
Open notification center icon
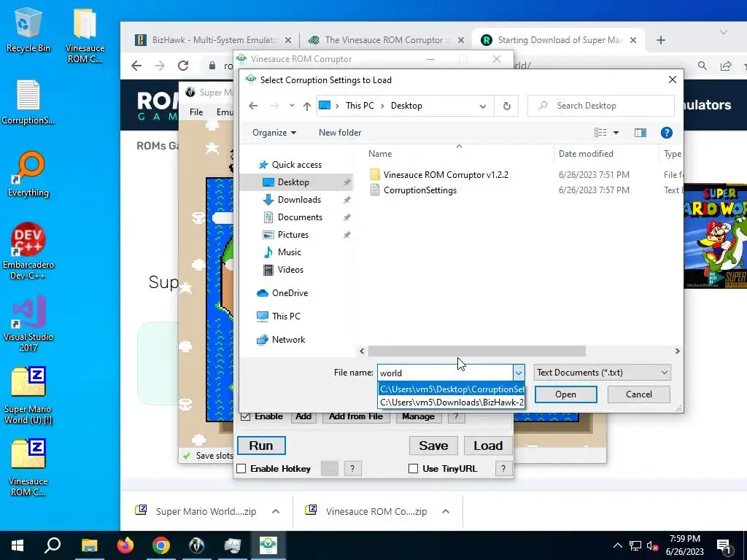(x=724, y=545)
